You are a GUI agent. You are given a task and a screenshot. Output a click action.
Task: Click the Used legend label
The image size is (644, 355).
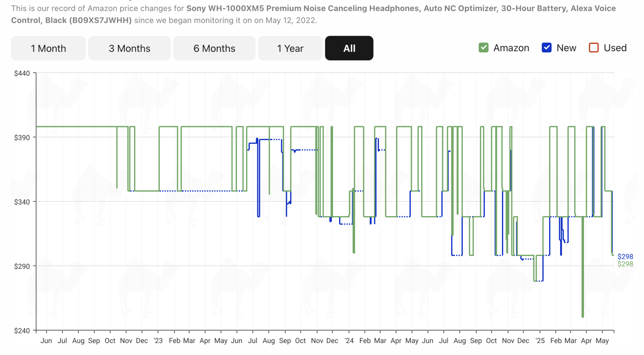(x=615, y=48)
